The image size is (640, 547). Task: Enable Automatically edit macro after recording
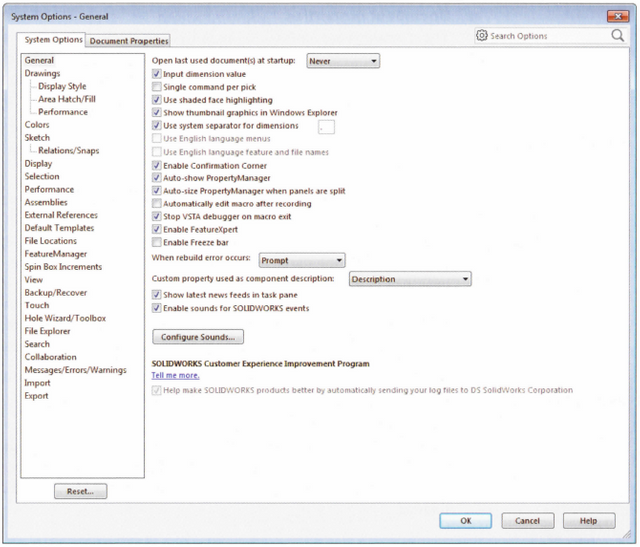[x=157, y=203]
